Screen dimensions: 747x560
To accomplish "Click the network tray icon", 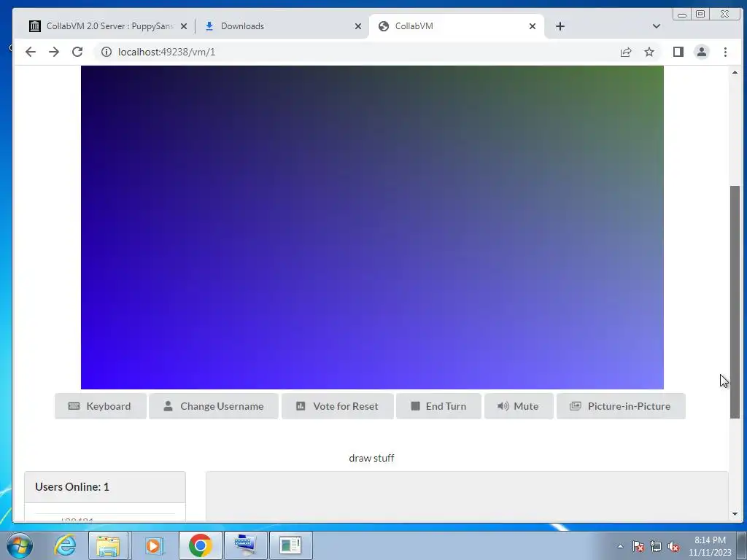I will coord(656,546).
